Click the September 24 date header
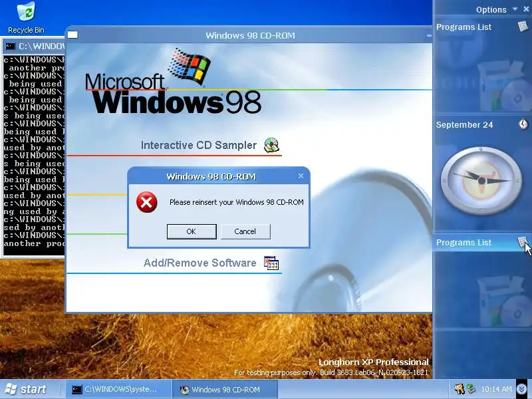The width and height of the screenshot is (532, 399). click(464, 124)
